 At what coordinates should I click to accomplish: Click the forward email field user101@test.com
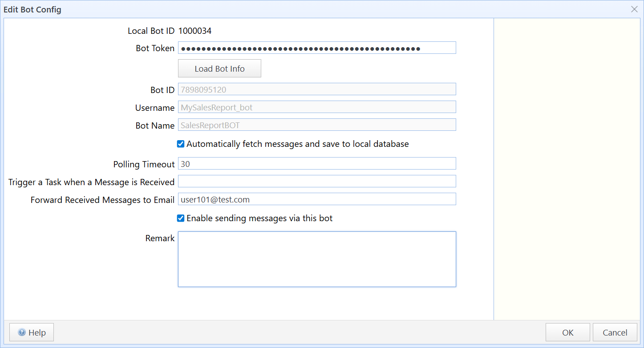pos(317,199)
